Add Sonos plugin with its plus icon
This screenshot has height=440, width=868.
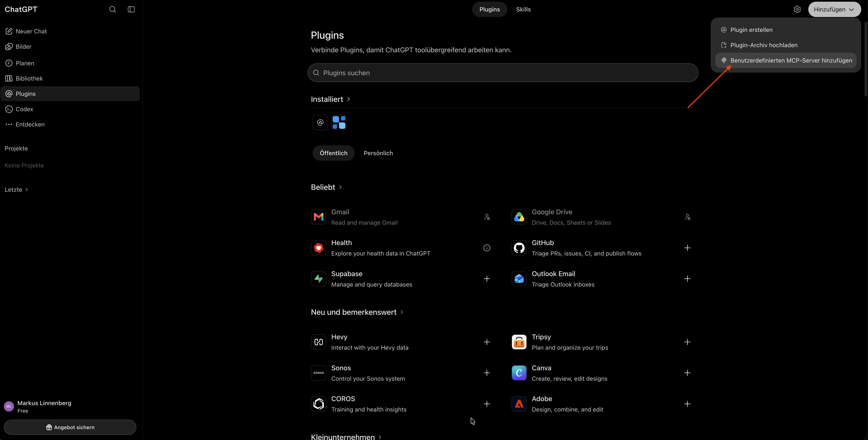coord(487,373)
